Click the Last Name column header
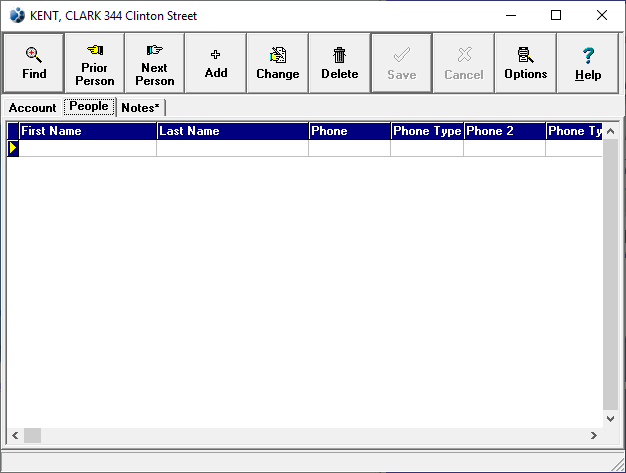Image resolution: width=626 pixels, height=473 pixels. pos(232,131)
